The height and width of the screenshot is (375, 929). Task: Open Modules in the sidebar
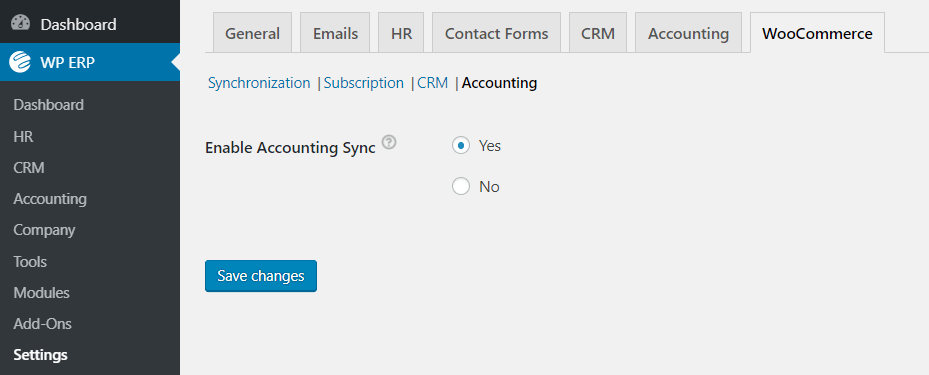pyautogui.click(x=41, y=293)
